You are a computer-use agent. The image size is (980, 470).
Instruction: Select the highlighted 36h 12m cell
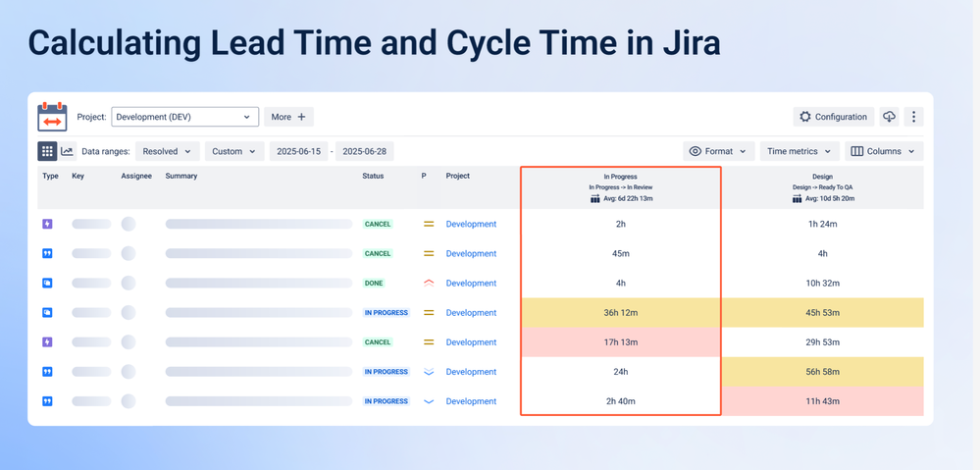click(621, 312)
